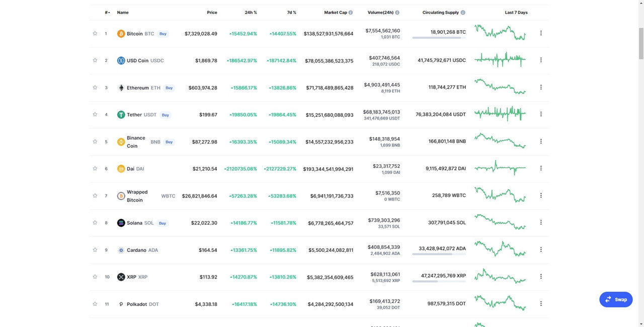The width and height of the screenshot is (644, 327).
Task: Open USD Coin row three-dot menu
Action: point(541,60)
